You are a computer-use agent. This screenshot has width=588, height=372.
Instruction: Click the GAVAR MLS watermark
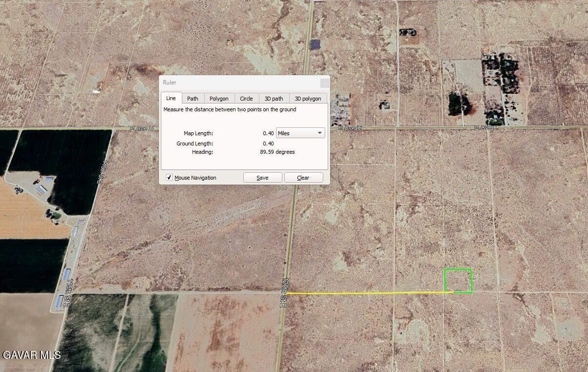[x=32, y=355]
